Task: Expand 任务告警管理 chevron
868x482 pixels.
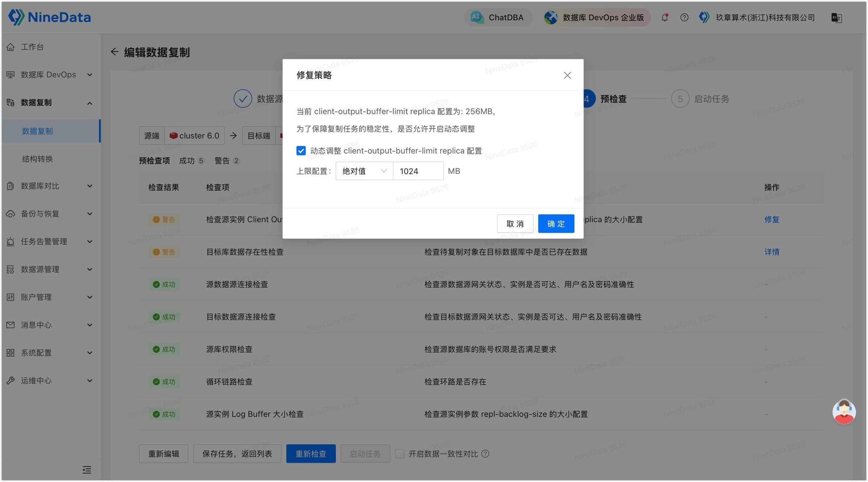Action: pos(89,242)
